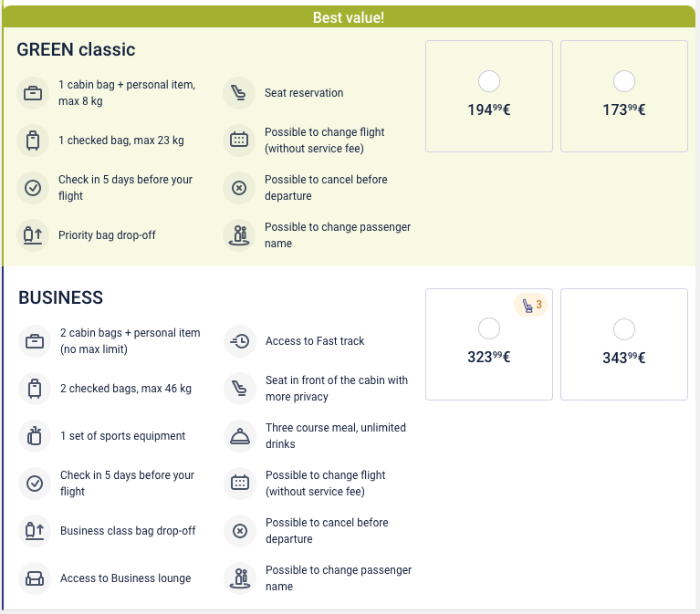Click the checked bag icon for 23 kg

click(x=33, y=140)
